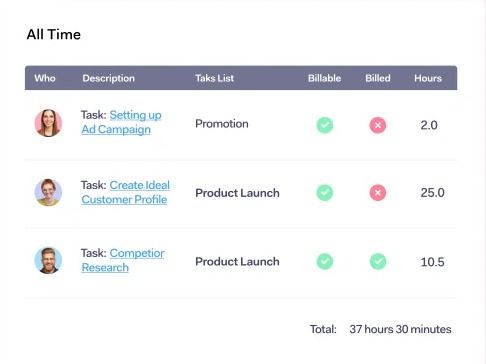Select Product Launch in Customer Profile row
The width and height of the screenshot is (486, 364).
click(237, 193)
